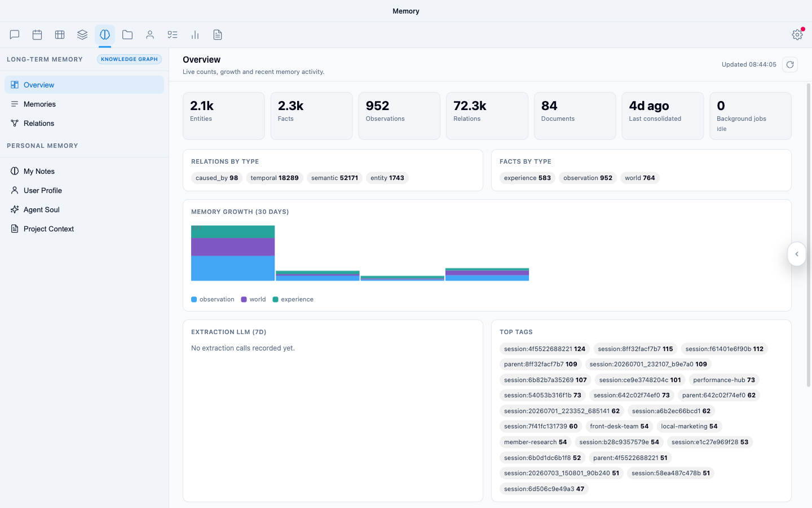Click the local-marketing 54 tag

point(689,426)
